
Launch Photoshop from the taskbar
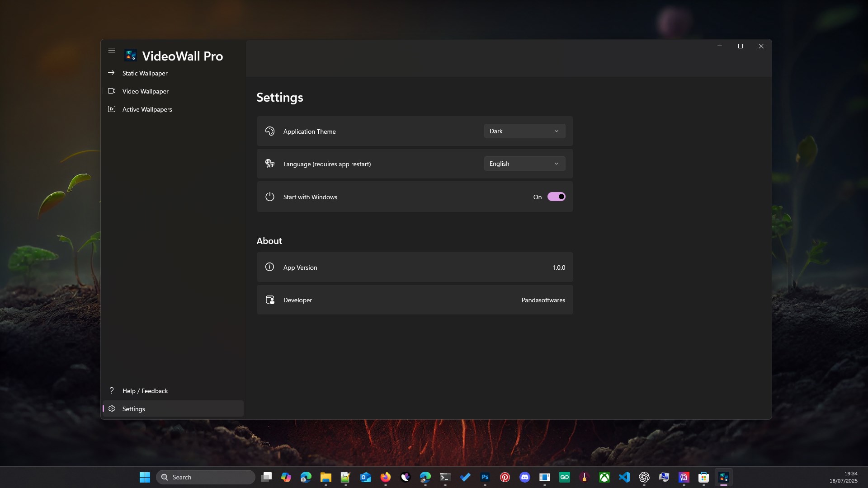(x=485, y=477)
